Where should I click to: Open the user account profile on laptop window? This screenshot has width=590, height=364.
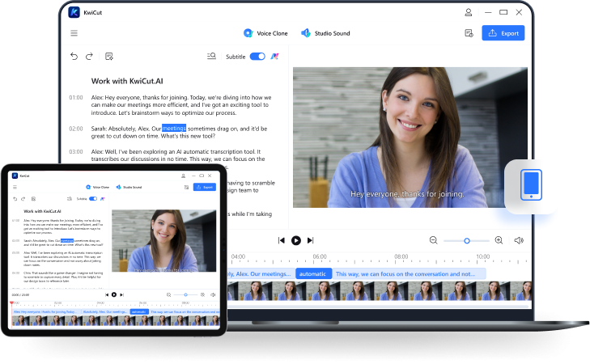click(469, 12)
